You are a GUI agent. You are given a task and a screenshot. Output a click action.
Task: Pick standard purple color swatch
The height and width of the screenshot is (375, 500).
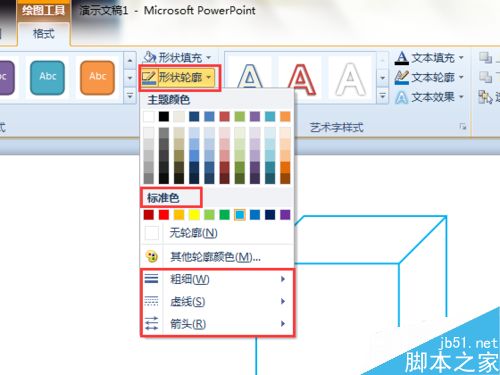pos(285,215)
